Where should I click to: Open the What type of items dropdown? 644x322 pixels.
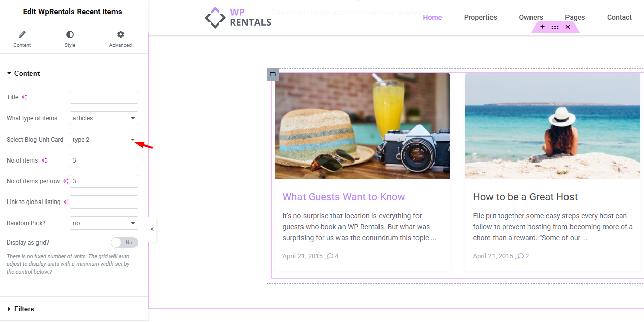(x=104, y=118)
